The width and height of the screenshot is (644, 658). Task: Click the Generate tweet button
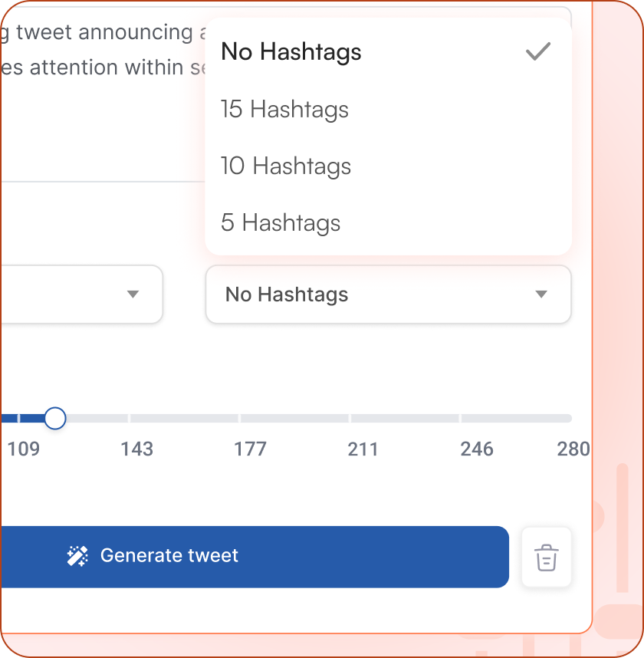(255, 556)
